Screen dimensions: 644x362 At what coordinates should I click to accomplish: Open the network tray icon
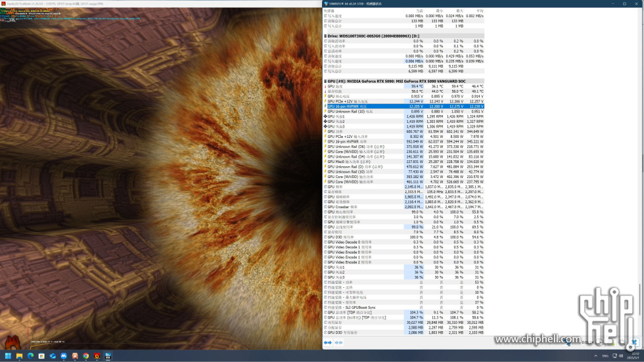coord(615,356)
